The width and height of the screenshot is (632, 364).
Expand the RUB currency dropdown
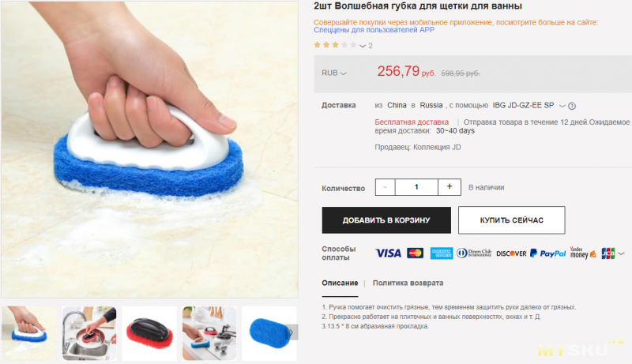(x=334, y=73)
